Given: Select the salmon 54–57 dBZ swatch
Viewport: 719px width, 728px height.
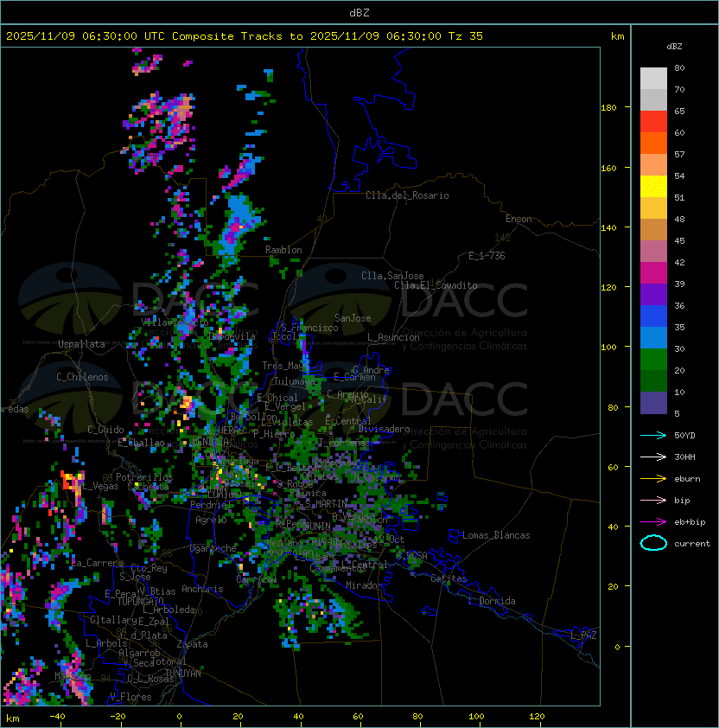Looking at the screenshot, I should tap(653, 165).
